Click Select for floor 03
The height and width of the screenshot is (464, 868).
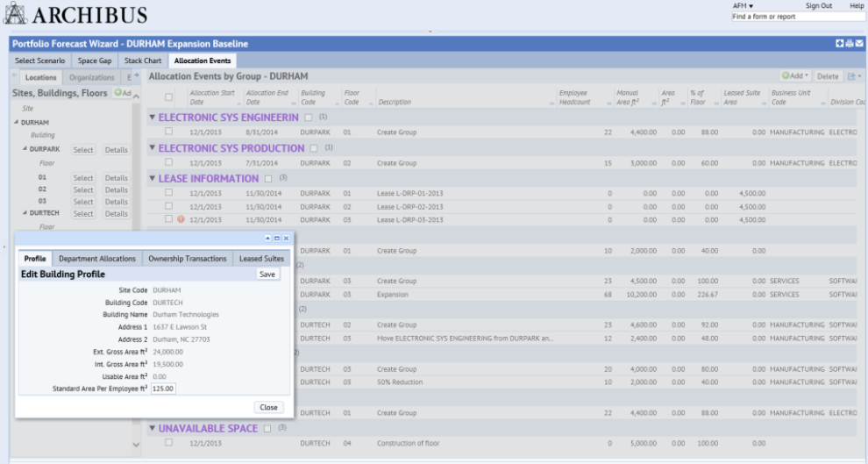pos(83,202)
